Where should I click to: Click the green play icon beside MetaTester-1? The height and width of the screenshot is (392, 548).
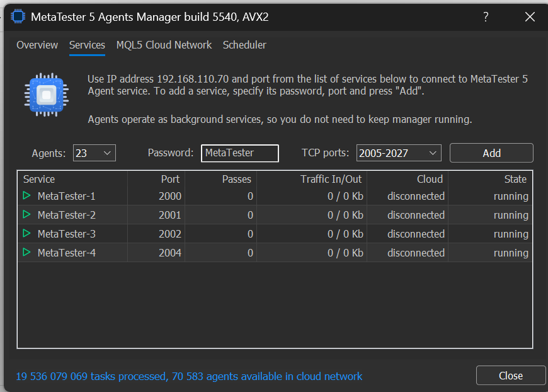coord(26,196)
